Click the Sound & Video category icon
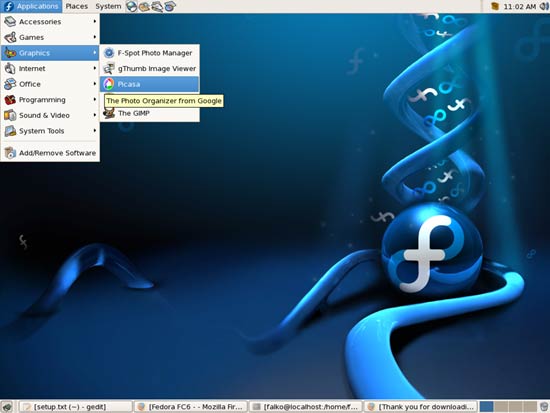 (x=10, y=115)
